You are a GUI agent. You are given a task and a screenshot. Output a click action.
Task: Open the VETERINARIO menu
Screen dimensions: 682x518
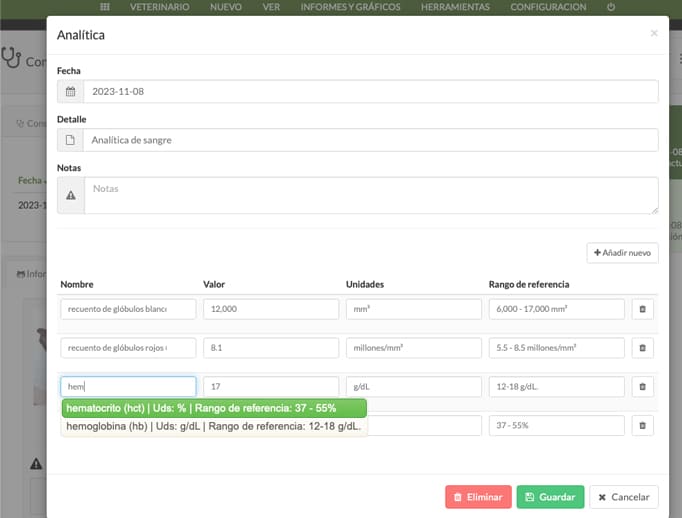[160, 7]
